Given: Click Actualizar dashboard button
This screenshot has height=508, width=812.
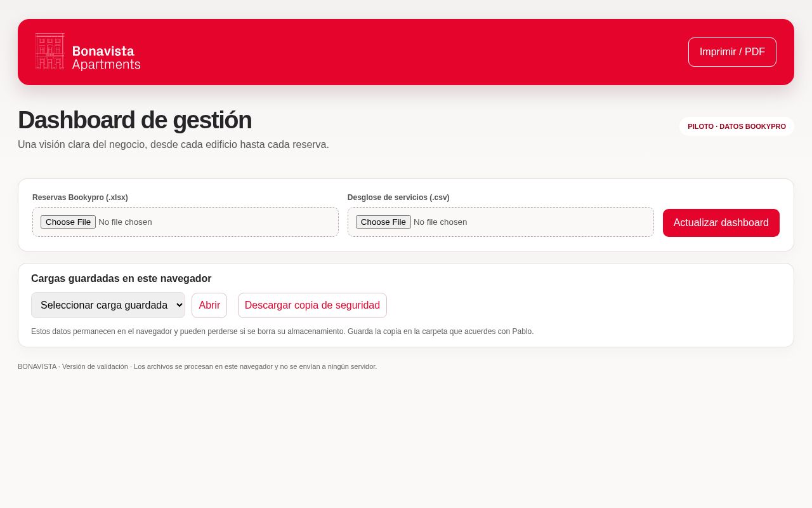Looking at the screenshot, I should (721, 223).
